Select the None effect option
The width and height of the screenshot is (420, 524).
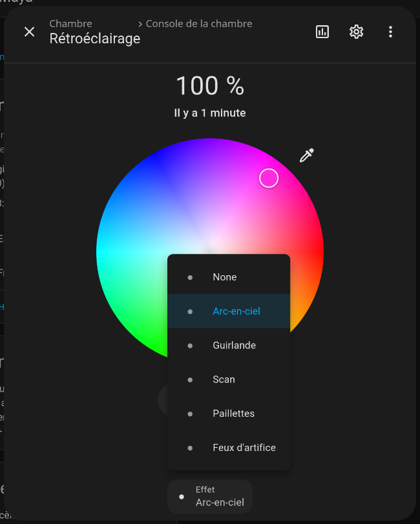coord(229,277)
